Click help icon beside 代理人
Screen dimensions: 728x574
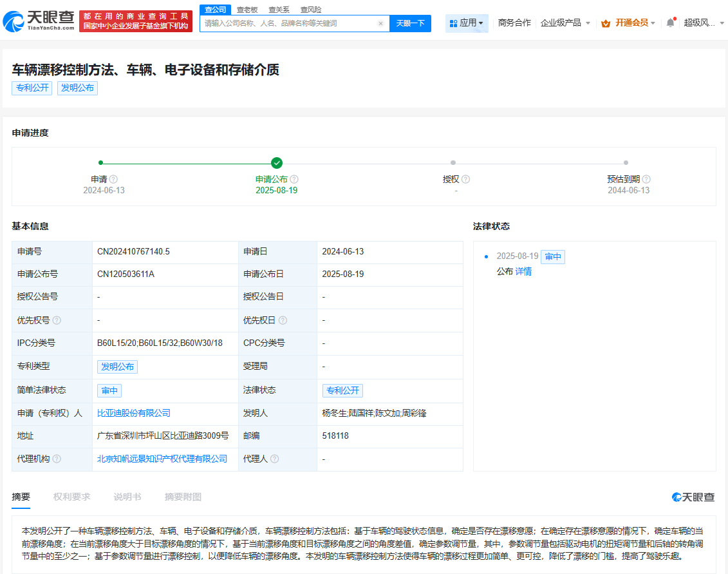coord(274,459)
